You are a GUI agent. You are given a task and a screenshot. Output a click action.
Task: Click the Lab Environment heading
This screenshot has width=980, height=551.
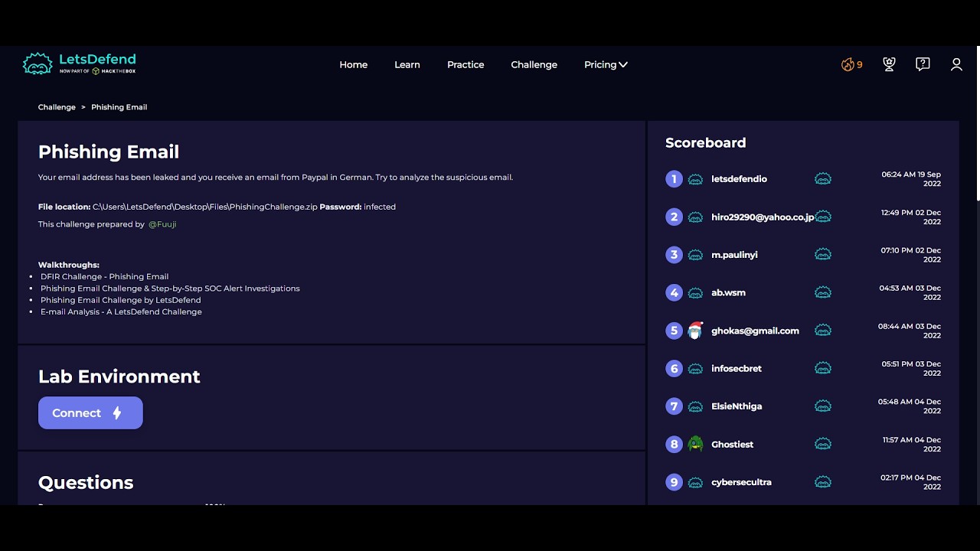(x=119, y=377)
